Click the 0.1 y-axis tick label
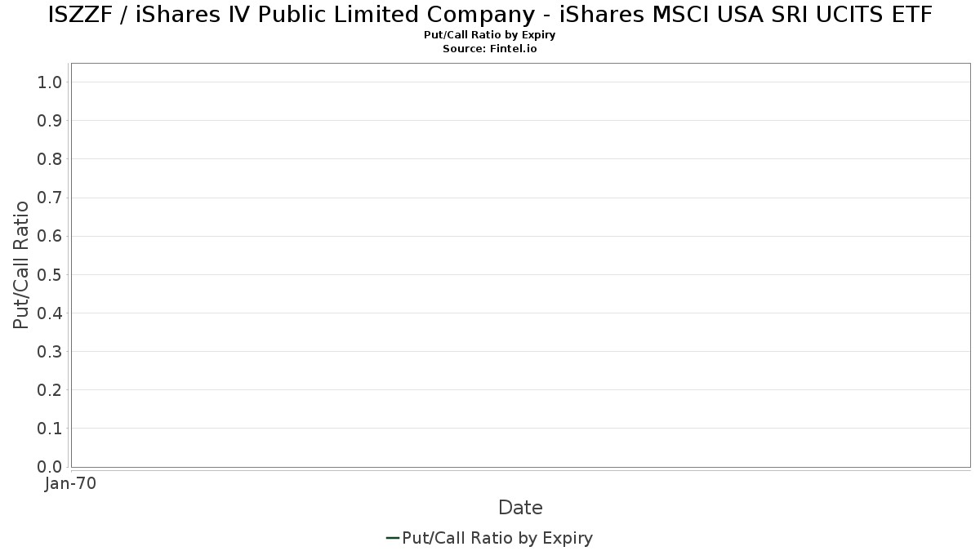Screen dimensions: 980x551 click(x=50, y=429)
